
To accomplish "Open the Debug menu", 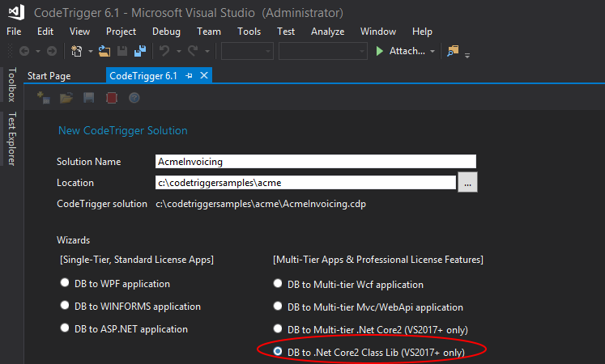I will tap(166, 32).
